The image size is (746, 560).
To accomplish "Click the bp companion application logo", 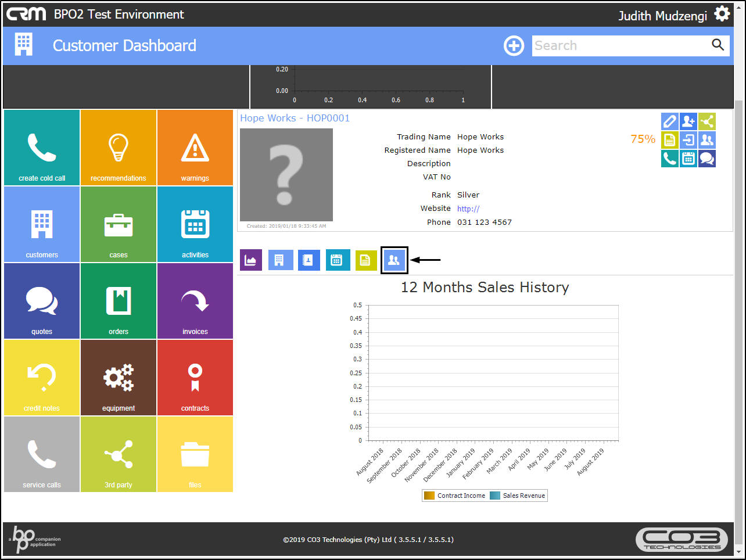I will click(x=35, y=539).
